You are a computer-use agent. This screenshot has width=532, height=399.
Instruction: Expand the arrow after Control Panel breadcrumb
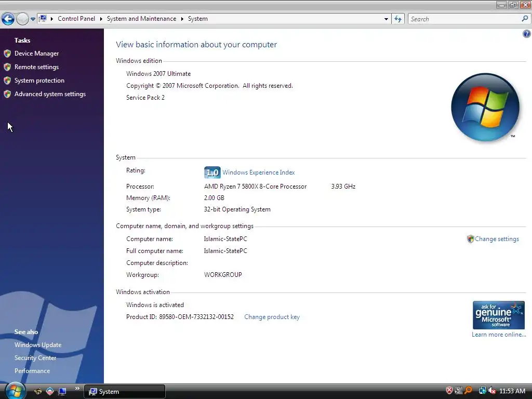101,19
